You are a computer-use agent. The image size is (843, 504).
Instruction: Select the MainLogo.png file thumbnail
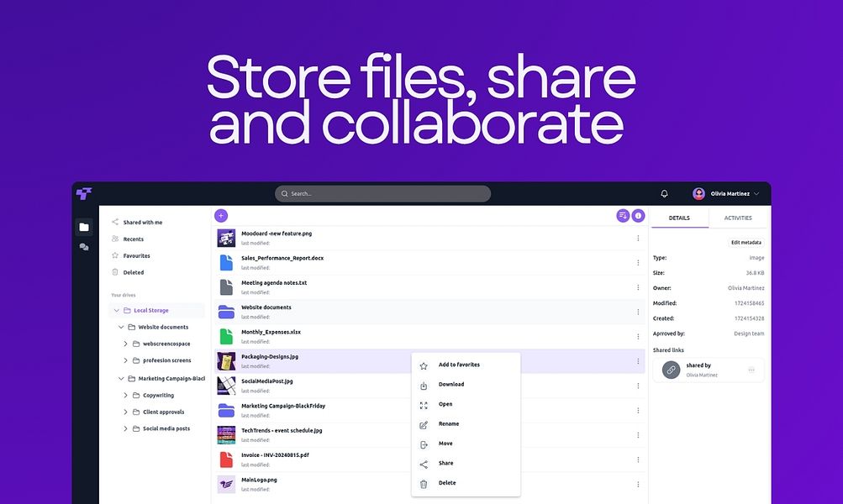coord(224,484)
